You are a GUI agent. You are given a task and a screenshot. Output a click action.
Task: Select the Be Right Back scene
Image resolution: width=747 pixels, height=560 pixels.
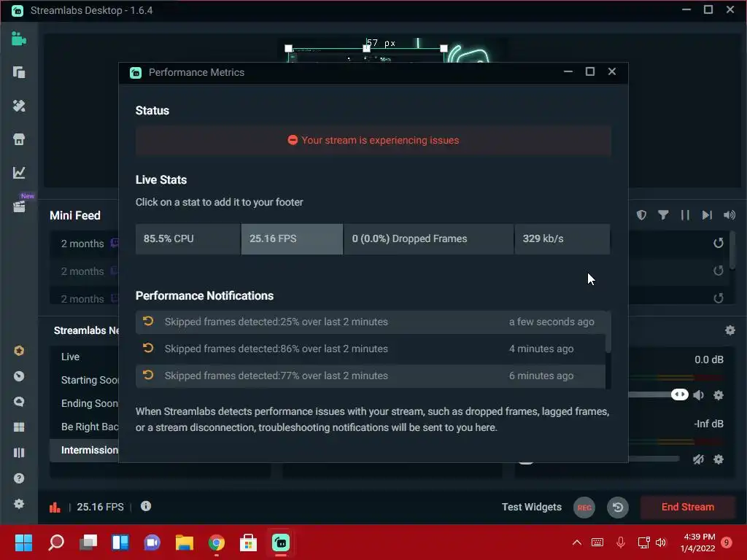[85, 427]
